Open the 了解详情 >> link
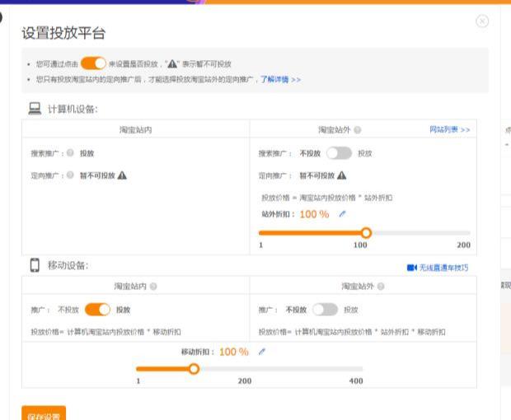 [280, 79]
